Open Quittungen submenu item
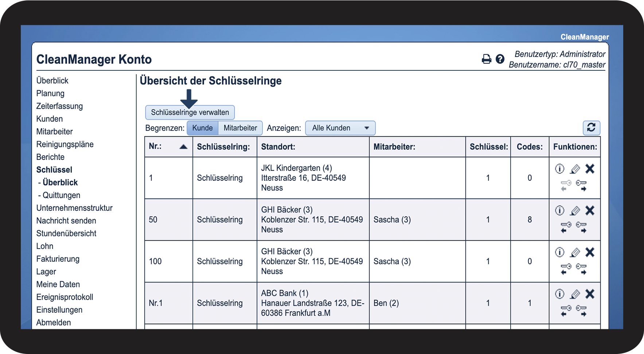The width and height of the screenshot is (644, 354). pos(61,195)
